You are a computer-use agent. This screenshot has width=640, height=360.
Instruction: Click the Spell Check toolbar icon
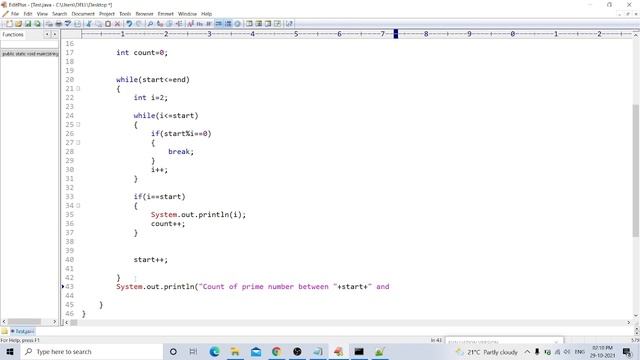68,24
